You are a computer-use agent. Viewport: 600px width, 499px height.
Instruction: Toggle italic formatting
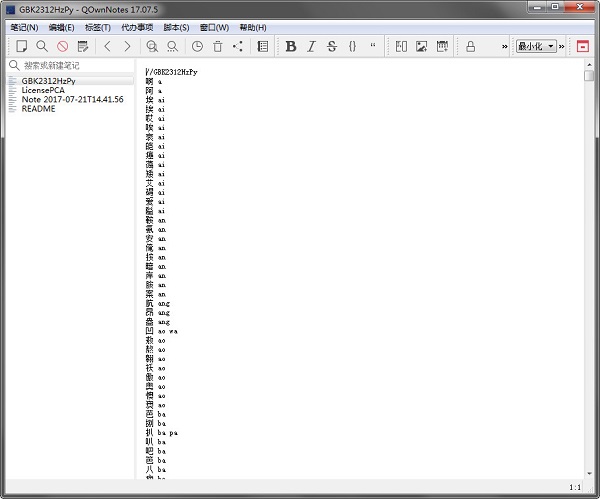[311, 46]
